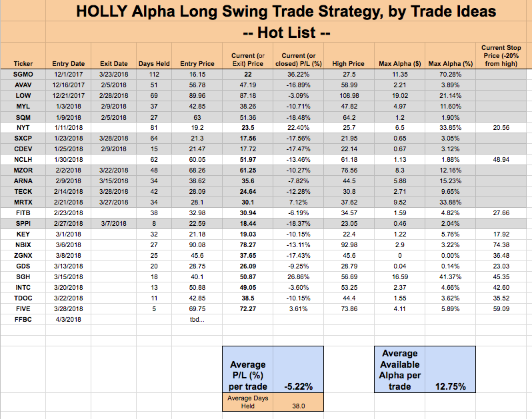The height and width of the screenshot is (419, 532).
Task: Select the SGMO ticker cell
Action: [x=23, y=74]
